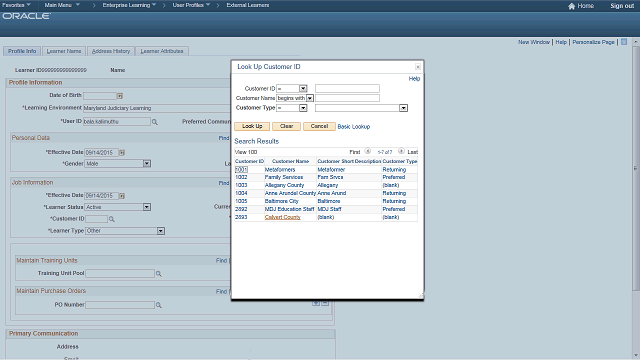
Task: Click the Cancel button
Action: click(319, 127)
